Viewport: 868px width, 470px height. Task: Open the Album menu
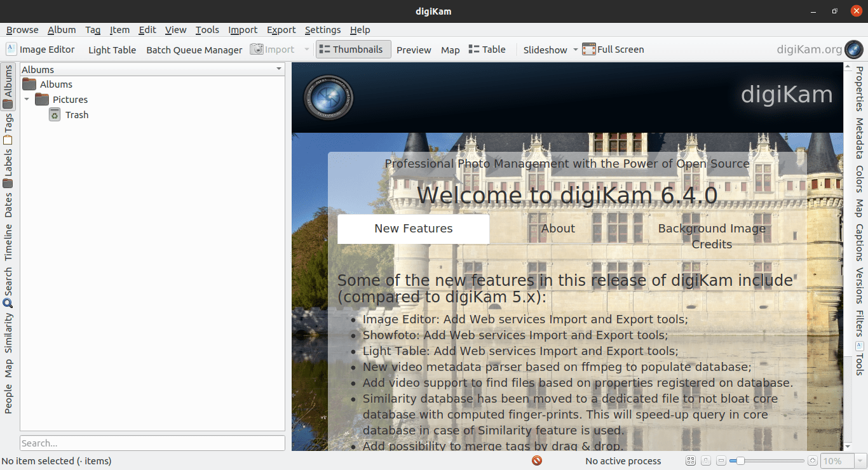62,30
